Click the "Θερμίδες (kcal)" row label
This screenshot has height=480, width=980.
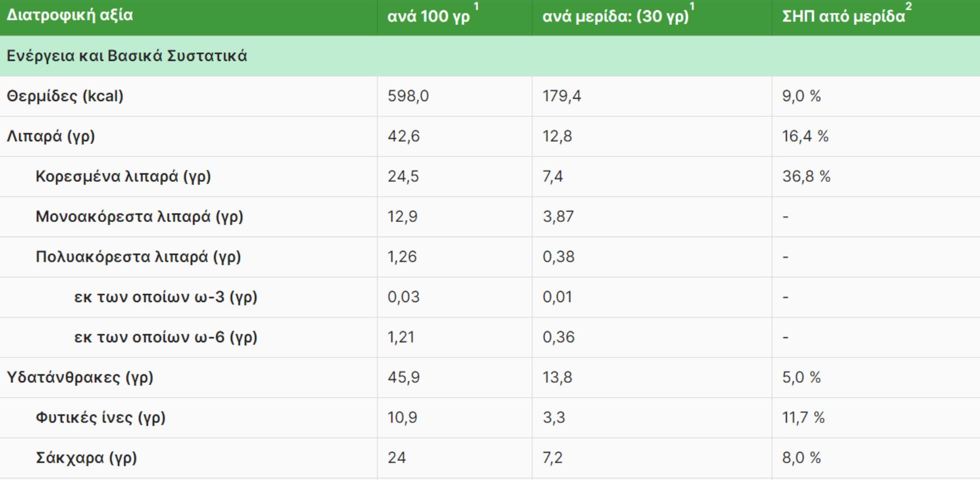[x=65, y=96]
